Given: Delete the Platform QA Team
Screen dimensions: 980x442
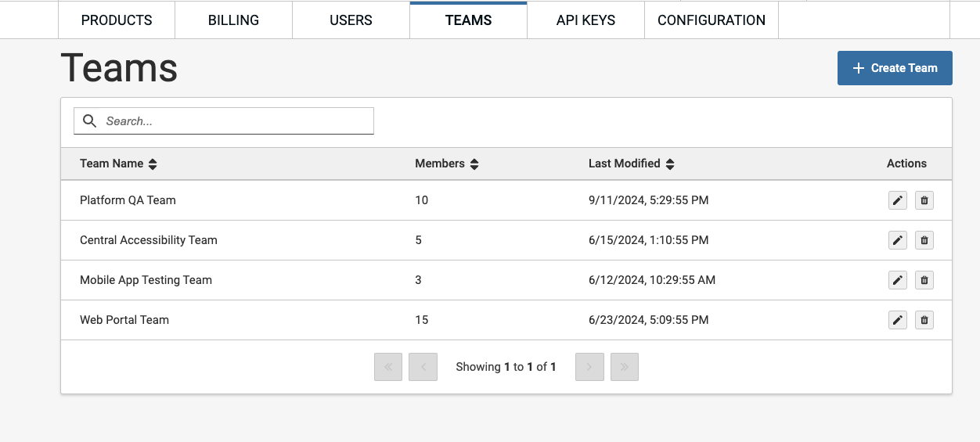Looking at the screenshot, I should pyautogui.click(x=924, y=200).
